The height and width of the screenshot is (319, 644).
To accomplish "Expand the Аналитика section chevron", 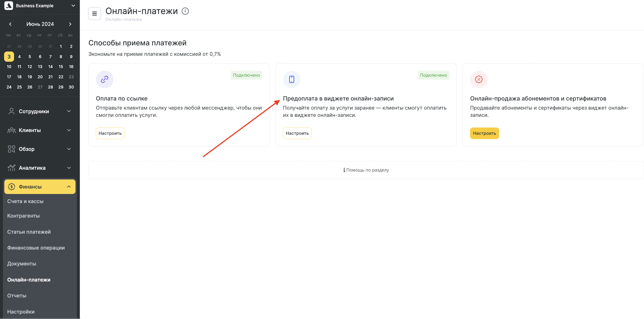I will pos(69,168).
